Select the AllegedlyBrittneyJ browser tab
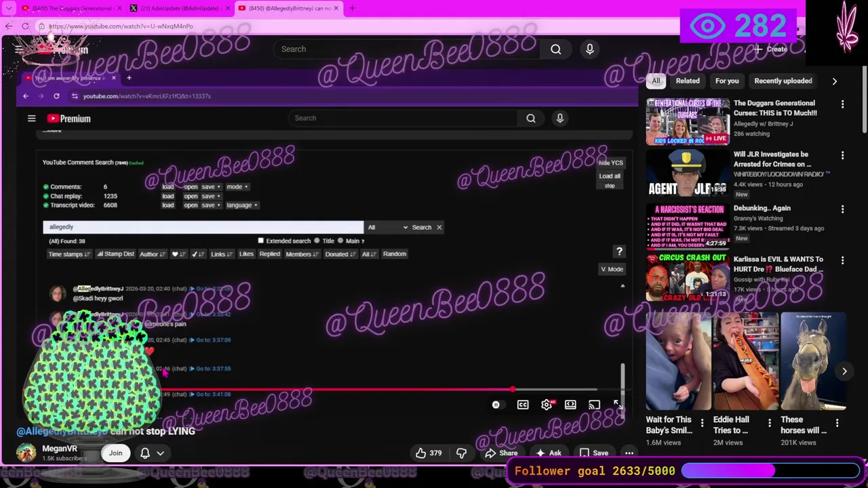Viewport: 868px width, 488px height. pyautogui.click(x=288, y=8)
